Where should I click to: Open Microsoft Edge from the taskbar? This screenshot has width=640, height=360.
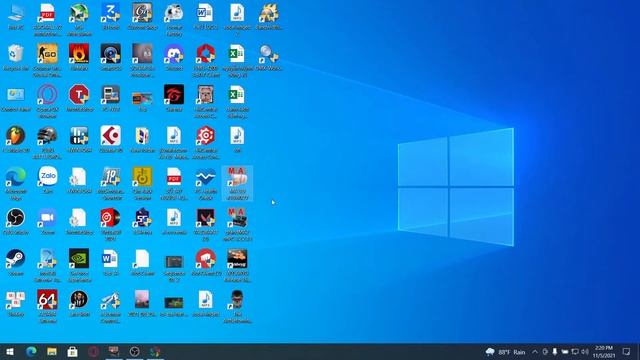[x=31, y=351]
